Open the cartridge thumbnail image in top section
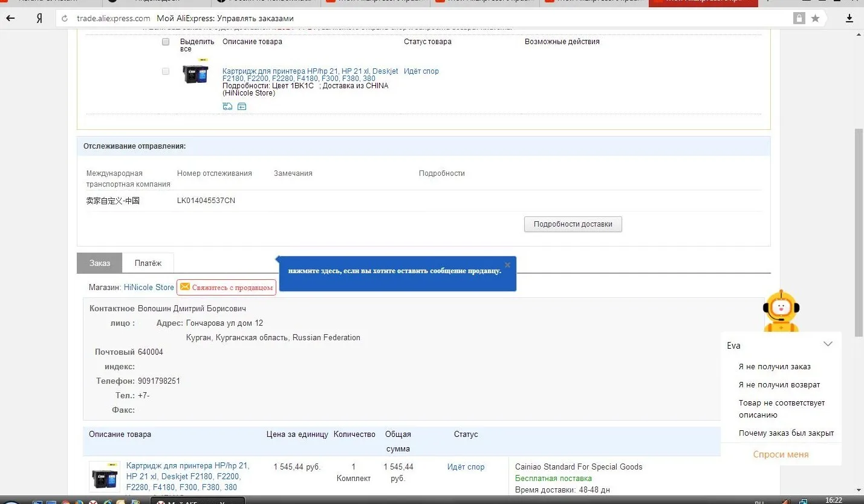 pos(195,73)
